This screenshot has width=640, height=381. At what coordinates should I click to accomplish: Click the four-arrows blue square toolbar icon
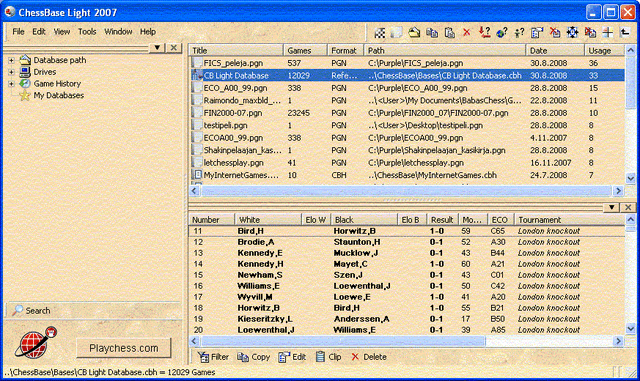[x=572, y=33]
